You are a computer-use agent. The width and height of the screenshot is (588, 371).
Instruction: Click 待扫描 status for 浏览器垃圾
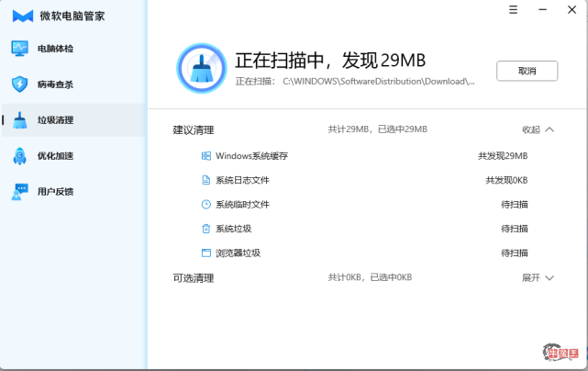pos(515,253)
